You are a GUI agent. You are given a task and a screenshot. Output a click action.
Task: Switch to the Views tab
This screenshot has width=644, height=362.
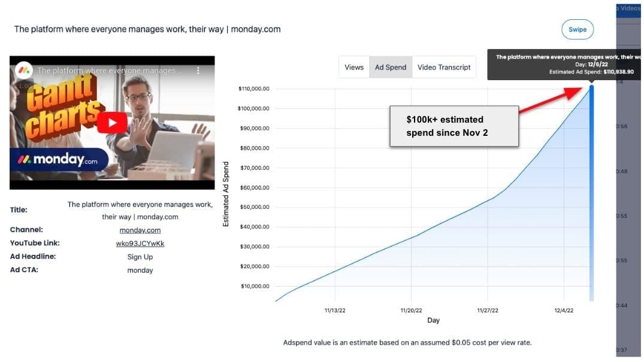tap(354, 68)
